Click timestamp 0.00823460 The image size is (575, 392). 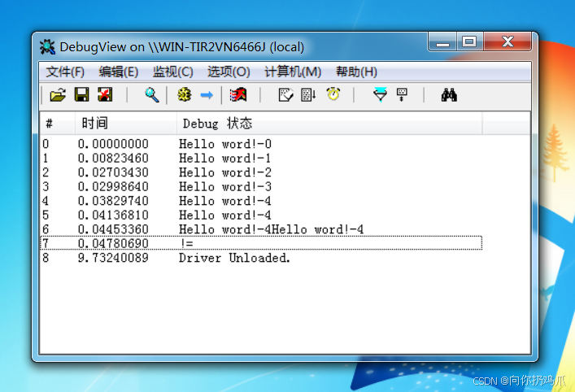tap(113, 158)
